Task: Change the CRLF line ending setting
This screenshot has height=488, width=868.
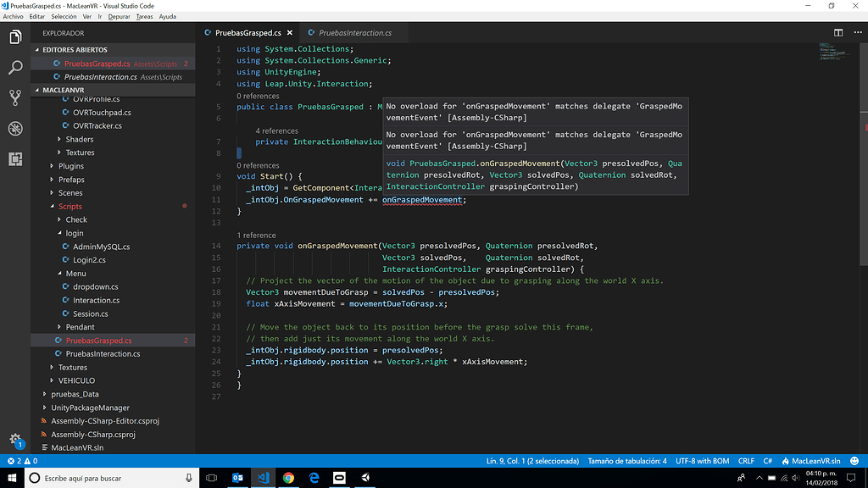Action: [746, 461]
